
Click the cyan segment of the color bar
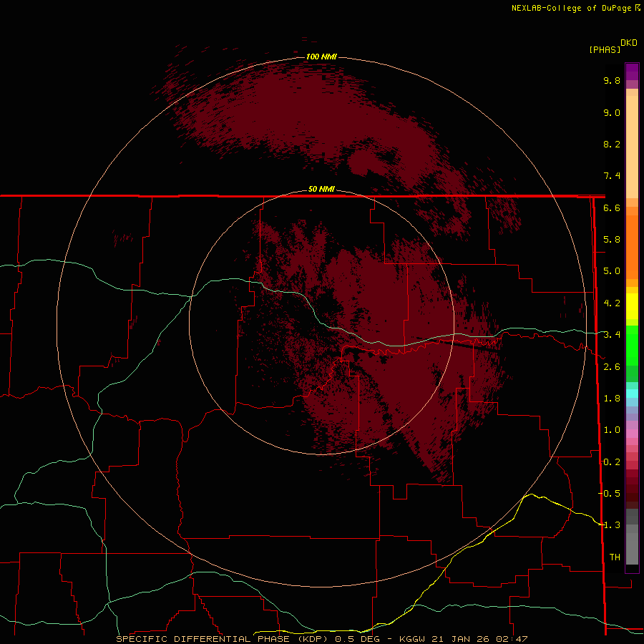(x=632, y=394)
